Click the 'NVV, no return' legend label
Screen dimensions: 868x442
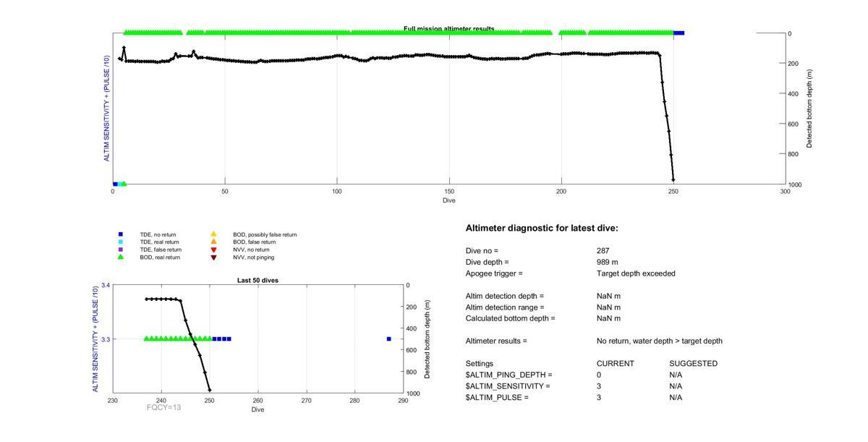251,250
